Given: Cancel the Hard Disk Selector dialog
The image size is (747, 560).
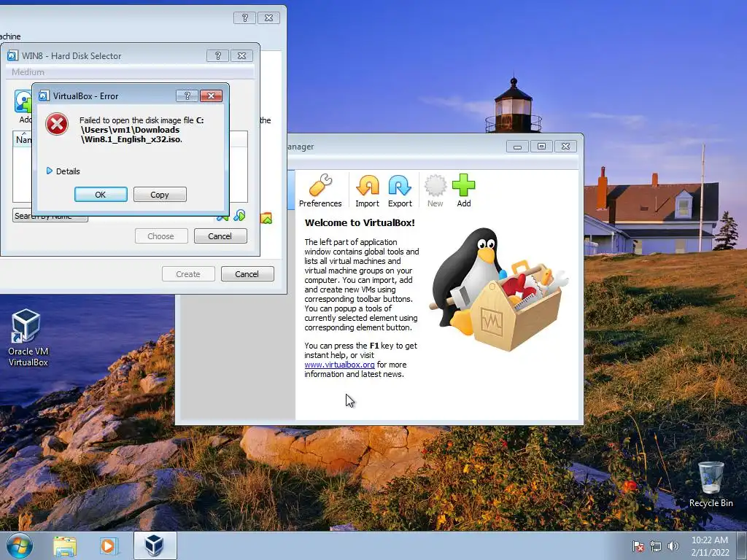Looking at the screenshot, I should click(220, 236).
